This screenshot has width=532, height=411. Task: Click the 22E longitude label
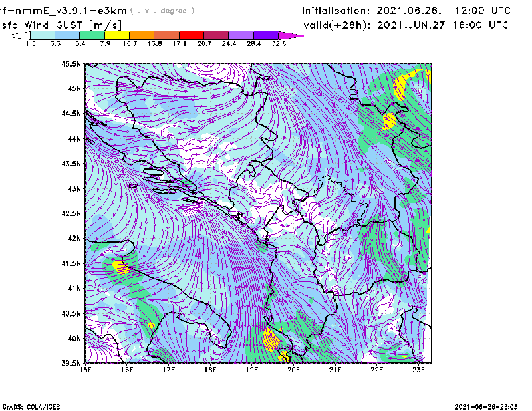pyautogui.click(x=376, y=370)
